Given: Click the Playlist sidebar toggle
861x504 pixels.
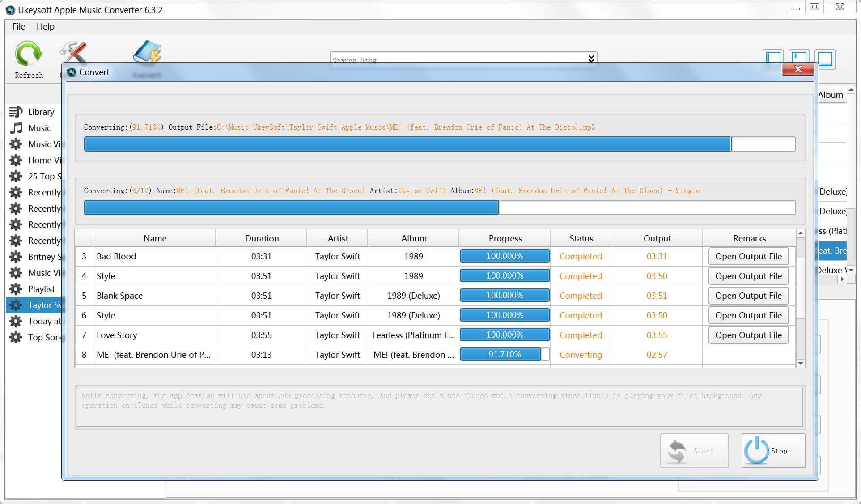Looking at the screenshot, I should click(x=34, y=288).
